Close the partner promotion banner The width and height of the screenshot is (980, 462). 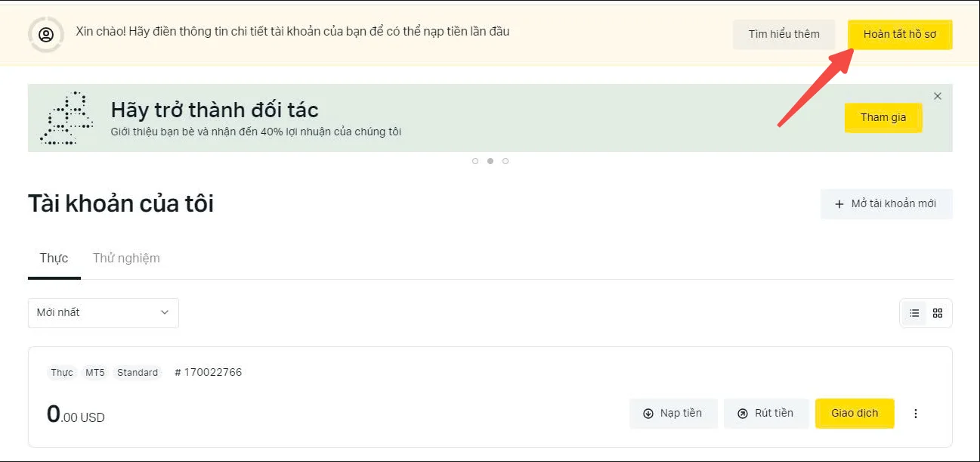click(938, 96)
